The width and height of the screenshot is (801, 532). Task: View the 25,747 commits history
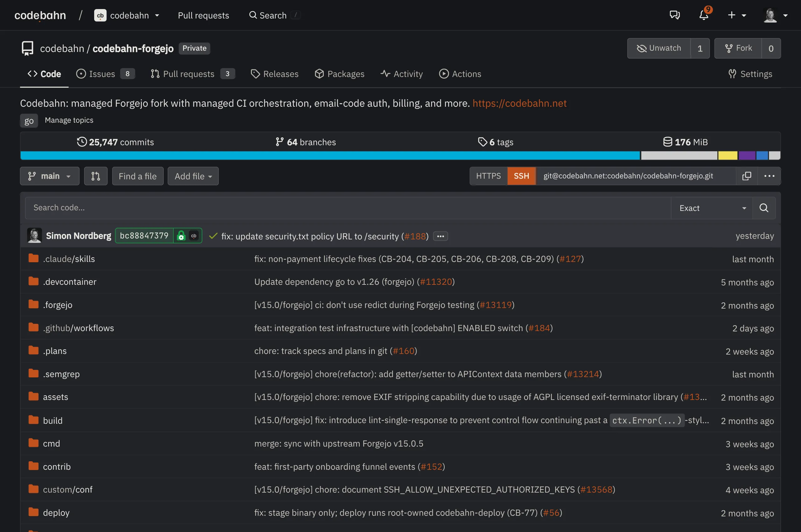115,142
